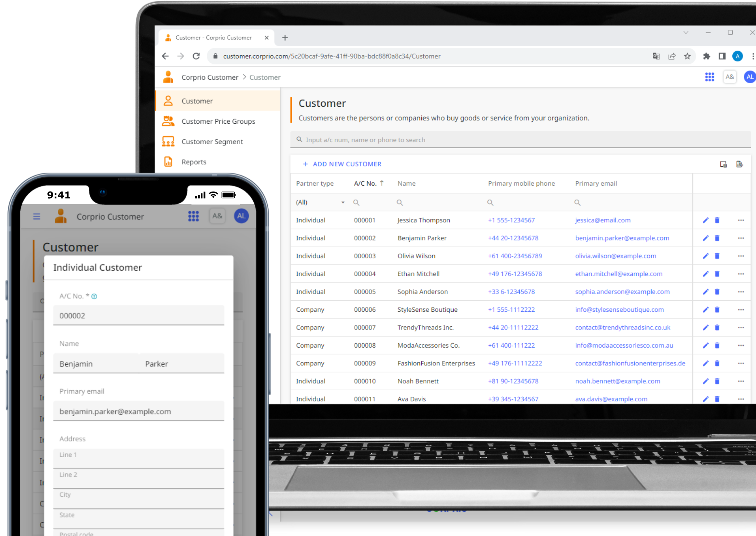Open the browser extensions puzzle icon
The width and height of the screenshot is (756, 536).
707,56
